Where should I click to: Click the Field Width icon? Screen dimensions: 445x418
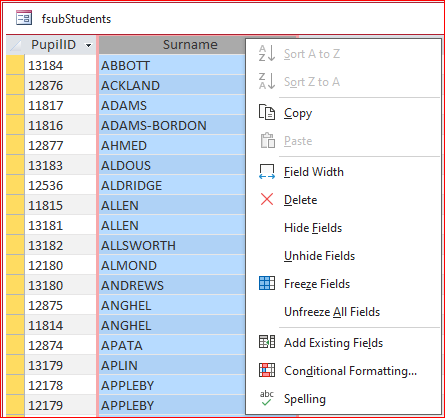(267, 172)
